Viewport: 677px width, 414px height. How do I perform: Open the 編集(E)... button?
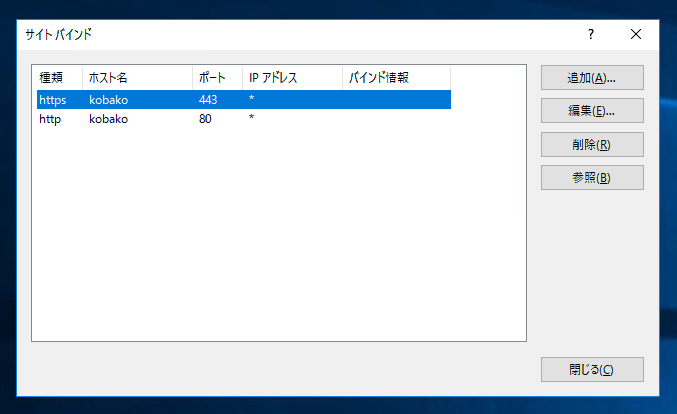click(x=592, y=111)
